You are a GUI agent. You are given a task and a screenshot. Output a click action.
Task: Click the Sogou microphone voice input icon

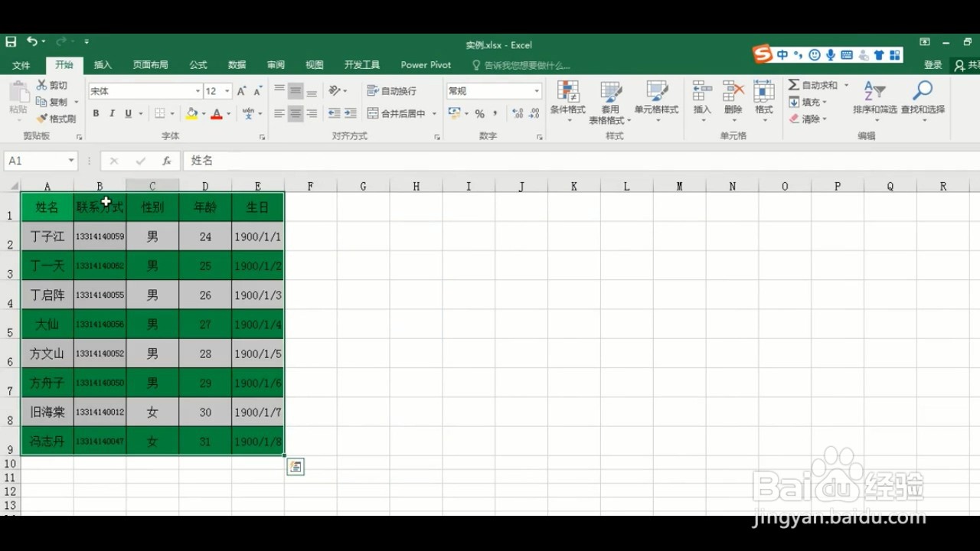coord(831,55)
